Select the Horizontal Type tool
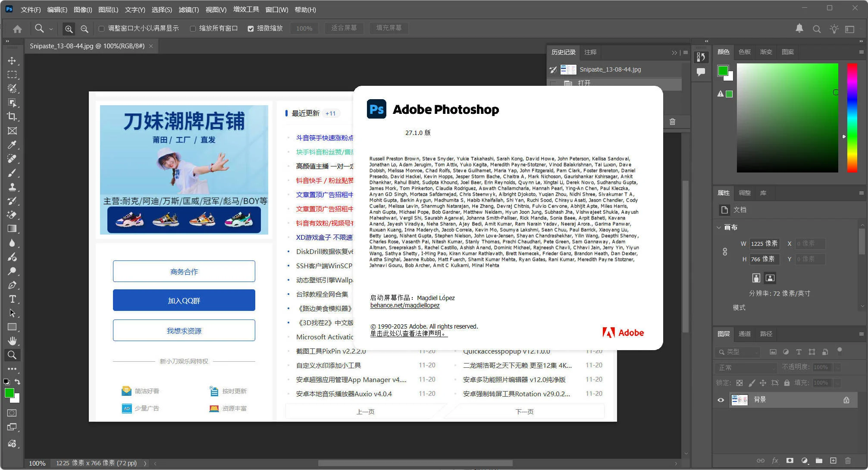Image resolution: width=868 pixels, height=470 pixels. [x=13, y=299]
